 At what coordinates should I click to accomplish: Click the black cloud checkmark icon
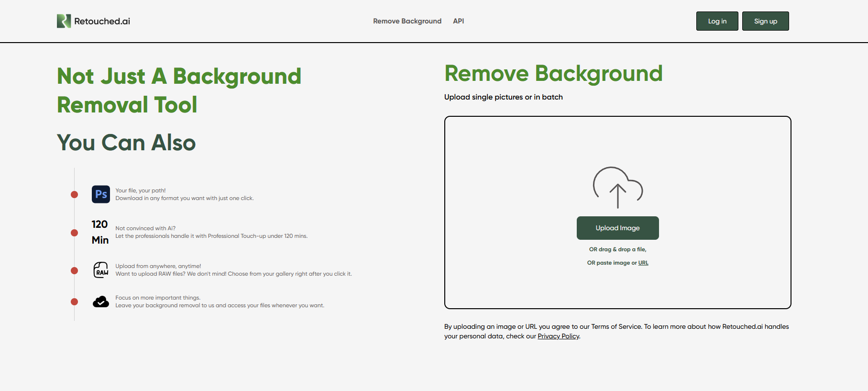coord(101,302)
